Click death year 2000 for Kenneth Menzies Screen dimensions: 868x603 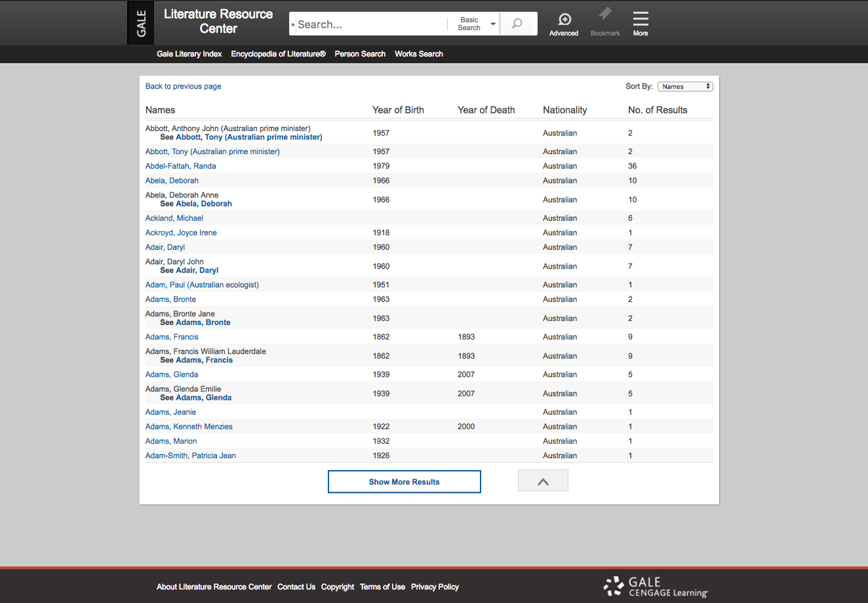466,427
